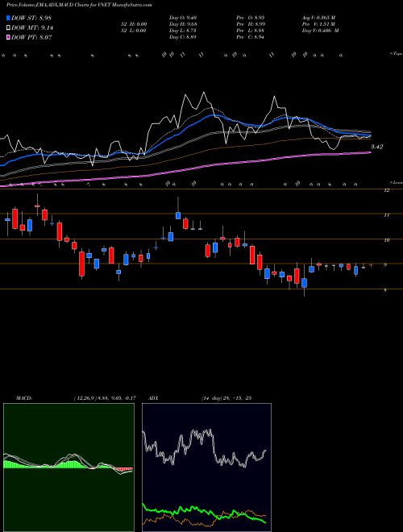Click the Day L: 8.73 value
Viewport: 403px width, 532px height.
(183, 31)
